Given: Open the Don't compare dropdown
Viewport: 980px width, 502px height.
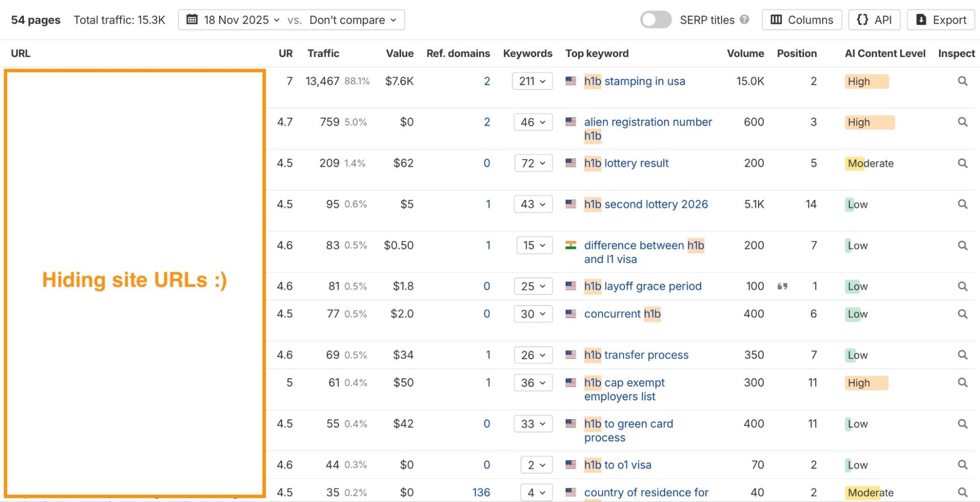Looking at the screenshot, I should pos(352,20).
